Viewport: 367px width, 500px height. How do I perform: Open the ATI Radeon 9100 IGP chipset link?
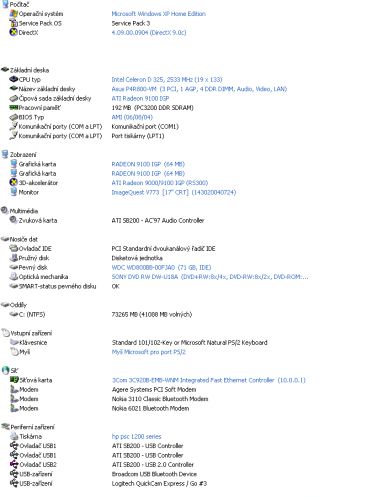[140, 98]
